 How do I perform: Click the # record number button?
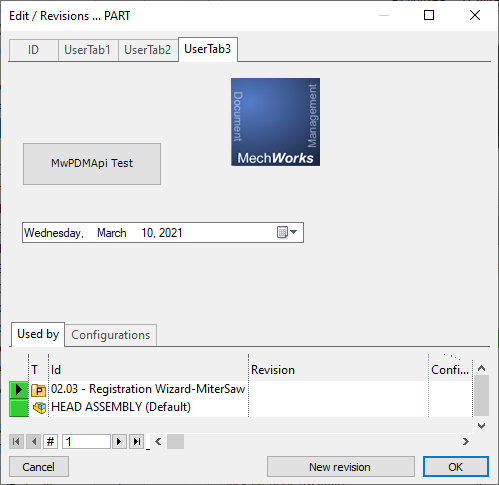pyautogui.click(x=50, y=442)
